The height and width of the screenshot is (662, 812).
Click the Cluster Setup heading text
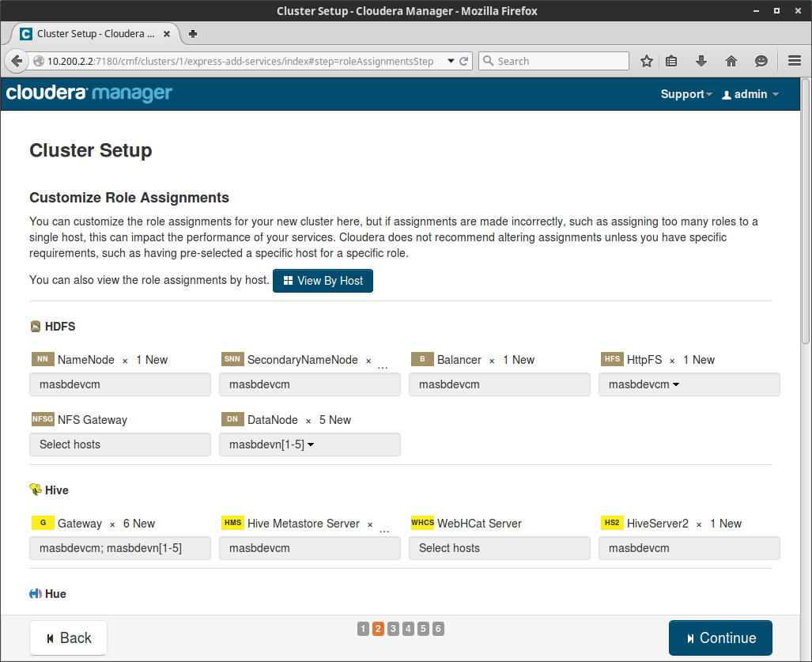(91, 150)
